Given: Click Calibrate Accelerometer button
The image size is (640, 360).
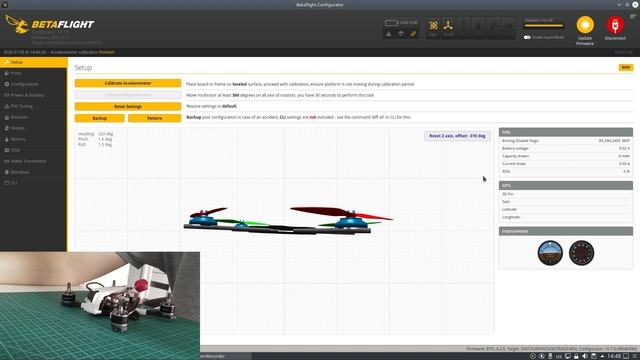Looking at the screenshot, I should click(128, 83).
